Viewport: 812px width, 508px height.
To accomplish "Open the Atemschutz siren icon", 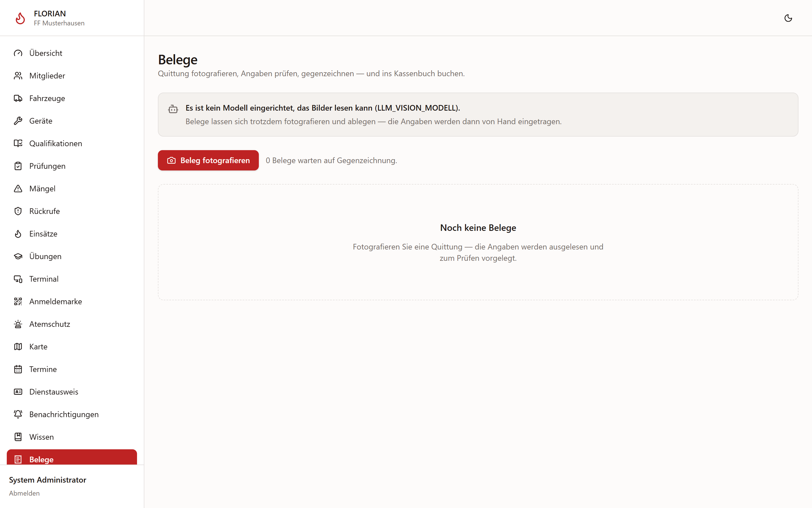I will click(18, 324).
